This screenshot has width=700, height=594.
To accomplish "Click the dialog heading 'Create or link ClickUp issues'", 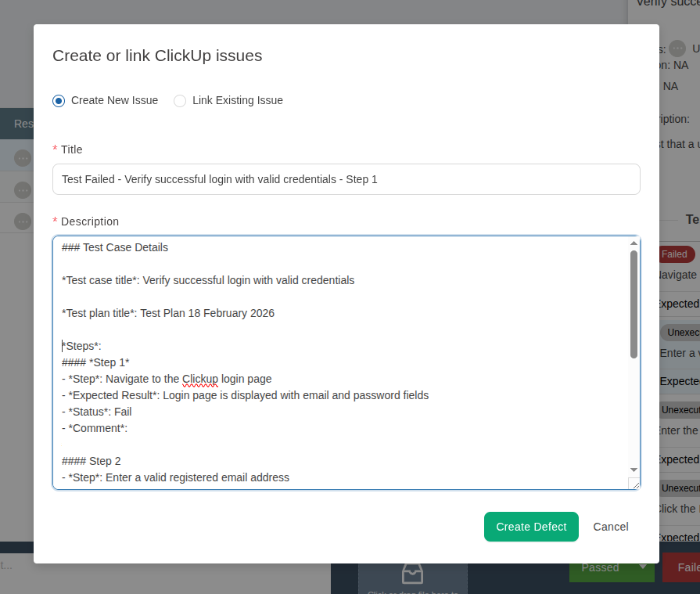I will click(157, 56).
